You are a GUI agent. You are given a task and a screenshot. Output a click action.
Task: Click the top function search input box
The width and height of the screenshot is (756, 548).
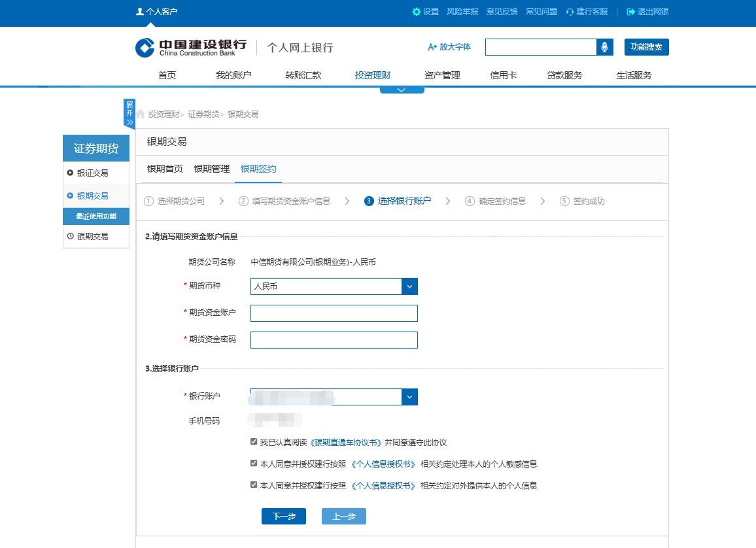pos(541,46)
